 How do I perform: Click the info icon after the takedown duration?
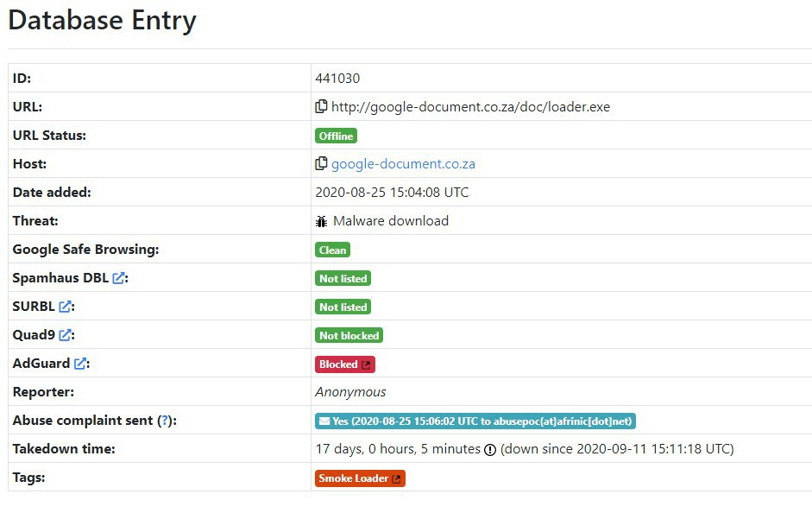(x=488, y=449)
